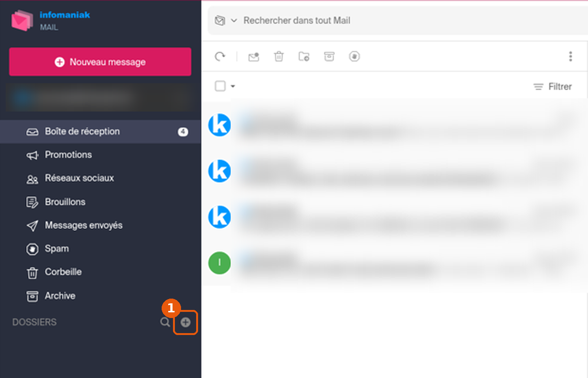Viewport: 588px width, 378px height.
Task: Open the Boîte de réception folder
Action: (100, 131)
